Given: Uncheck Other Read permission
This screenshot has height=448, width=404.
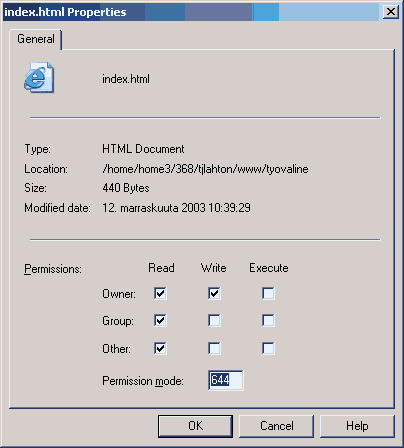Looking at the screenshot, I should click(160, 349).
